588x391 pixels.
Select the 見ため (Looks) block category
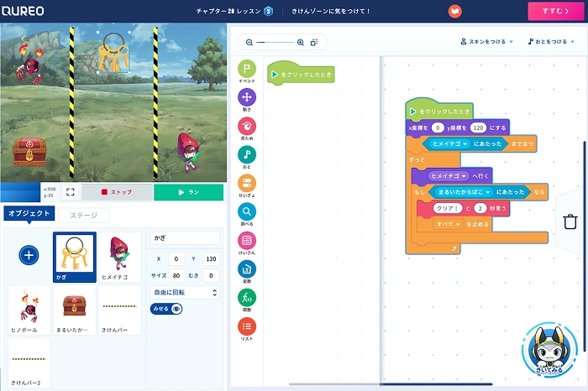247,128
